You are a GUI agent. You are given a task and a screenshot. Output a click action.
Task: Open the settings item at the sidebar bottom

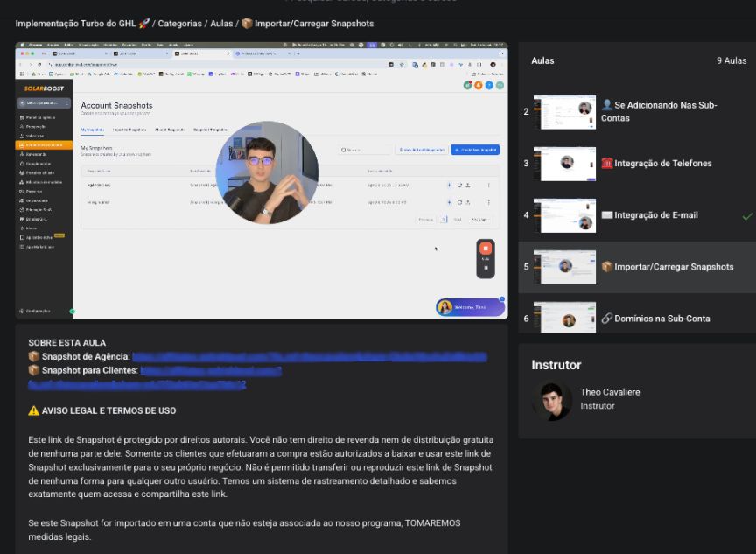[x=35, y=311]
